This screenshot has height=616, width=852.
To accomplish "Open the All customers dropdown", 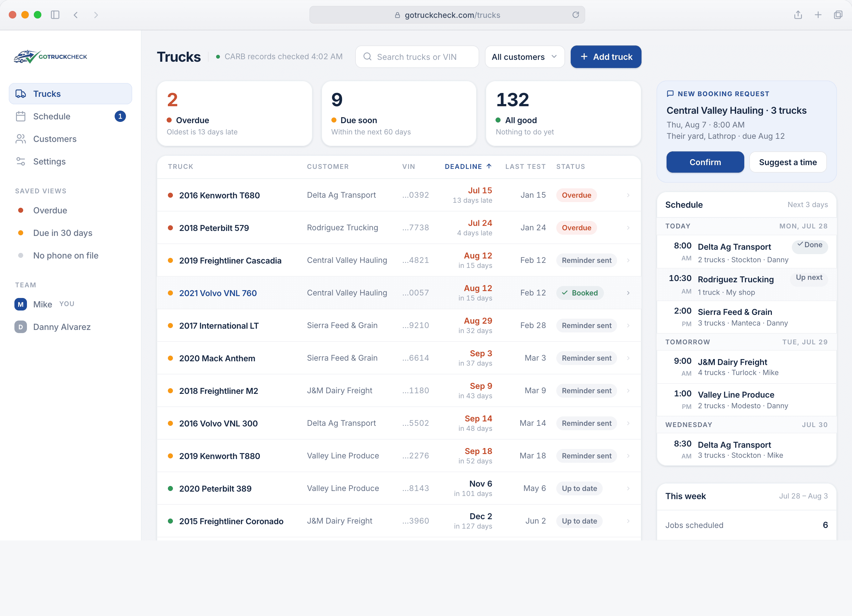I will (x=524, y=57).
